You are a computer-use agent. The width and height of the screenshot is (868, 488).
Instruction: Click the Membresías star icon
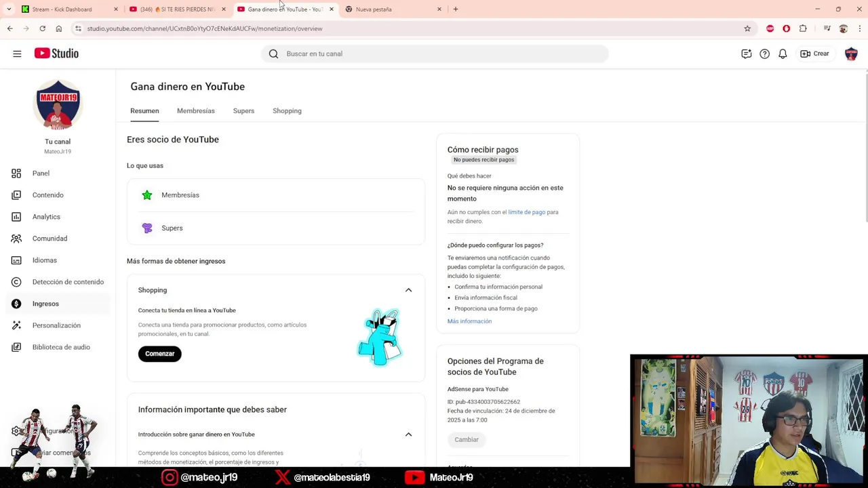click(x=147, y=195)
